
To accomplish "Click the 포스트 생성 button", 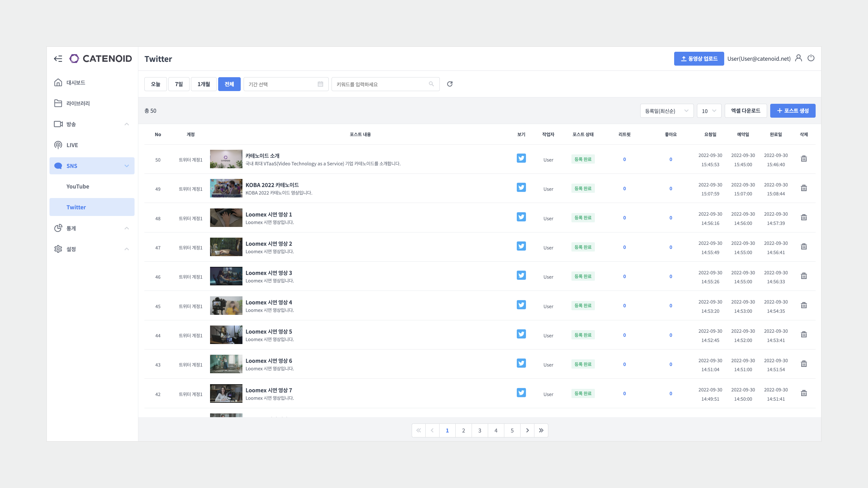I will (792, 111).
